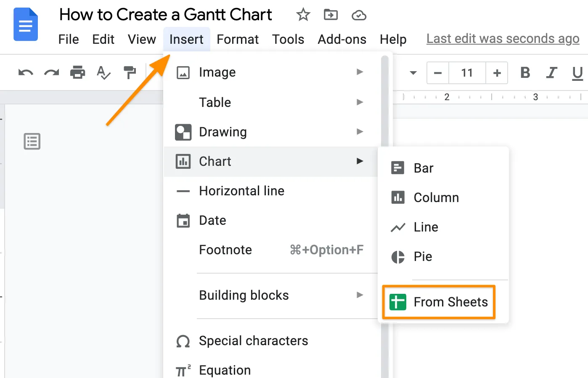Image resolution: width=588 pixels, height=378 pixels.
Task: Star this document with the star icon
Action: (x=303, y=15)
